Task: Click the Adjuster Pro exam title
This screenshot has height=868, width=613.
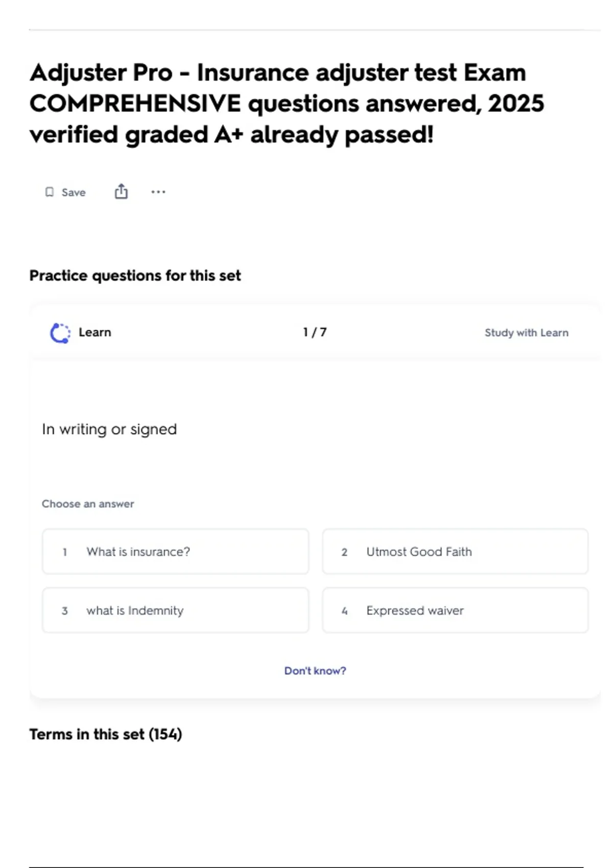Action: (287, 104)
